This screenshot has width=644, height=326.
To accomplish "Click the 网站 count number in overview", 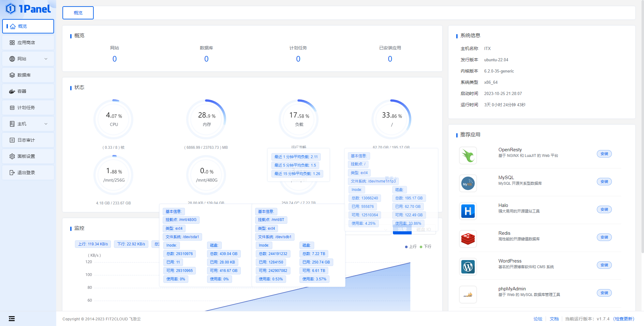I will [115, 59].
